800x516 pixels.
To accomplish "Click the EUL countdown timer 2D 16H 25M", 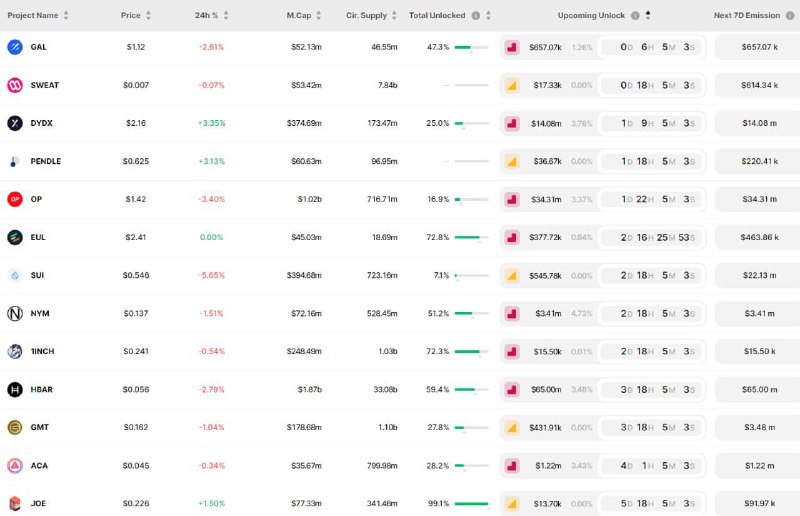I will [x=652, y=237].
